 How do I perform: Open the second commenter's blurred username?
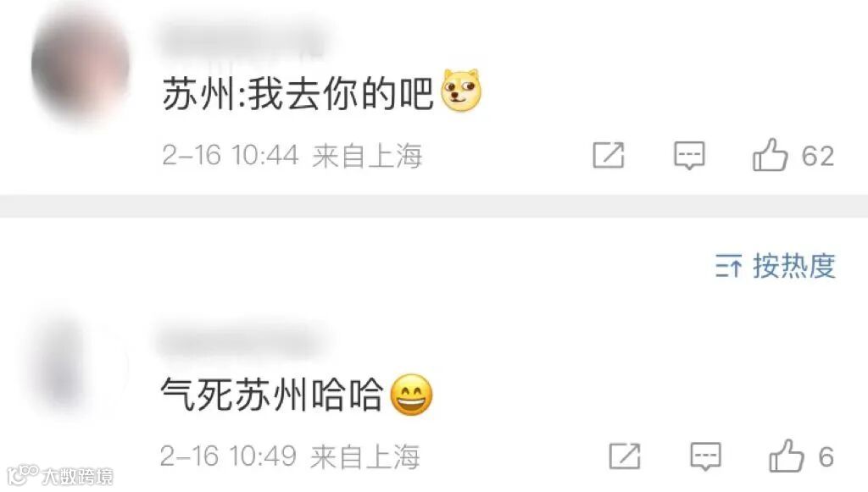click(239, 344)
